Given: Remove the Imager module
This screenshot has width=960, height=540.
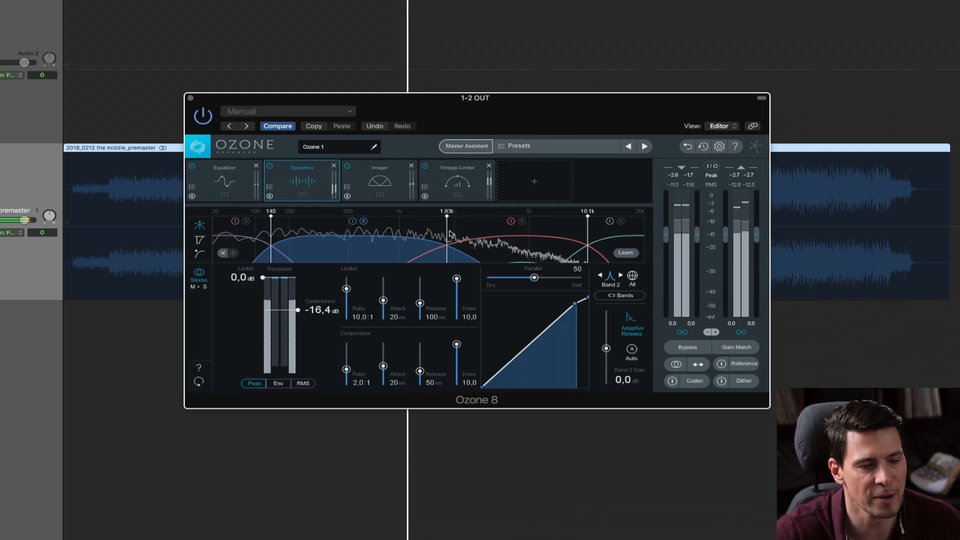Looking at the screenshot, I should (x=411, y=166).
